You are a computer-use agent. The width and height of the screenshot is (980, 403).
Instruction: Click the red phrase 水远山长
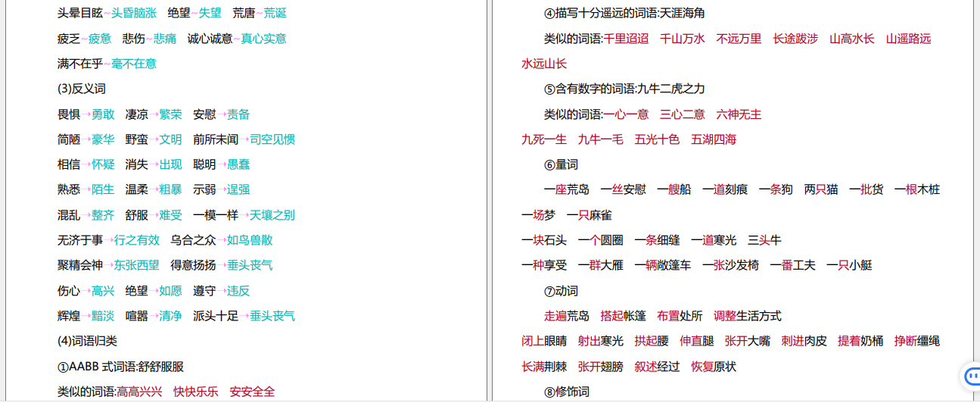(544, 64)
